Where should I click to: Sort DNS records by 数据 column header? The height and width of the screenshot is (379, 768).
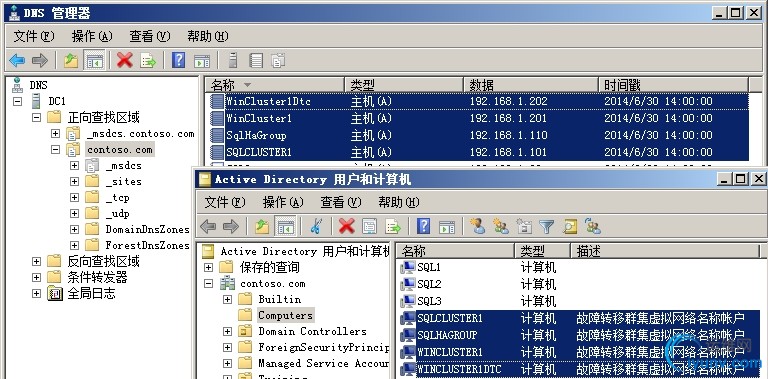click(531, 85)
